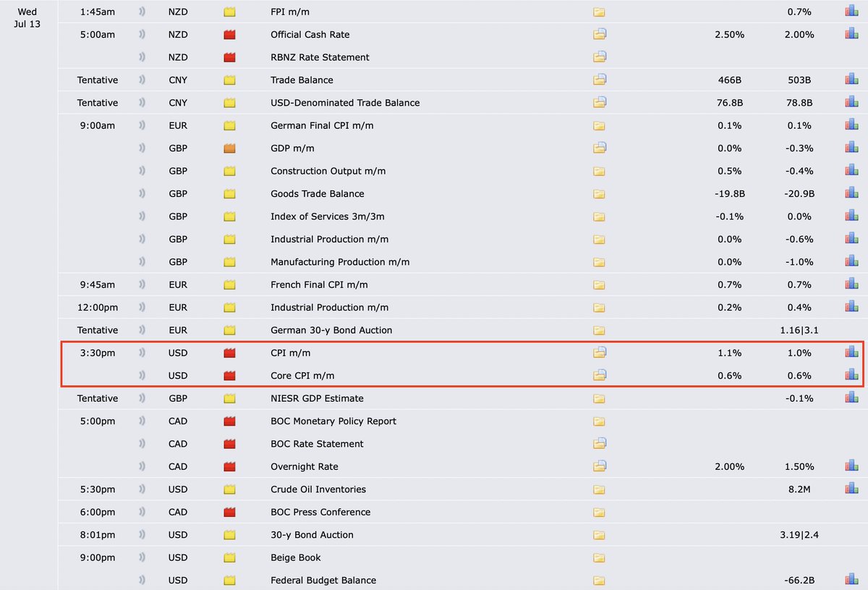Enable alert for German Final CPI m/m
The height and width of the screenshot is (590, 868).
click(142, 125)
